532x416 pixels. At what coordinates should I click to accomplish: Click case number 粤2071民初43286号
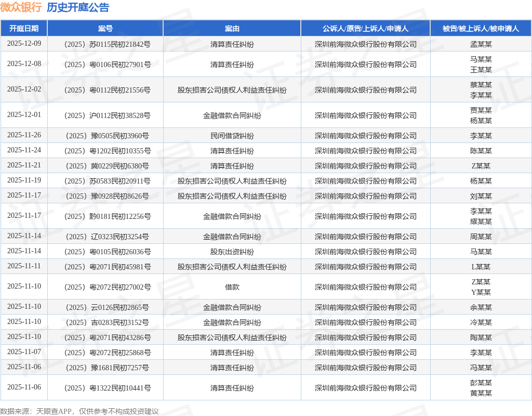108,337
